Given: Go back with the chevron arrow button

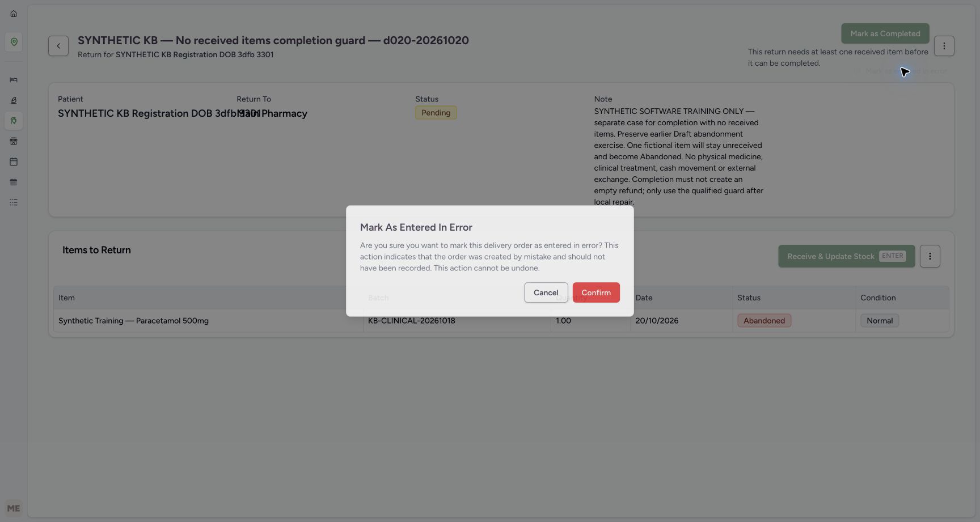Looking at the screenshot, I should [x=58, y=46].
